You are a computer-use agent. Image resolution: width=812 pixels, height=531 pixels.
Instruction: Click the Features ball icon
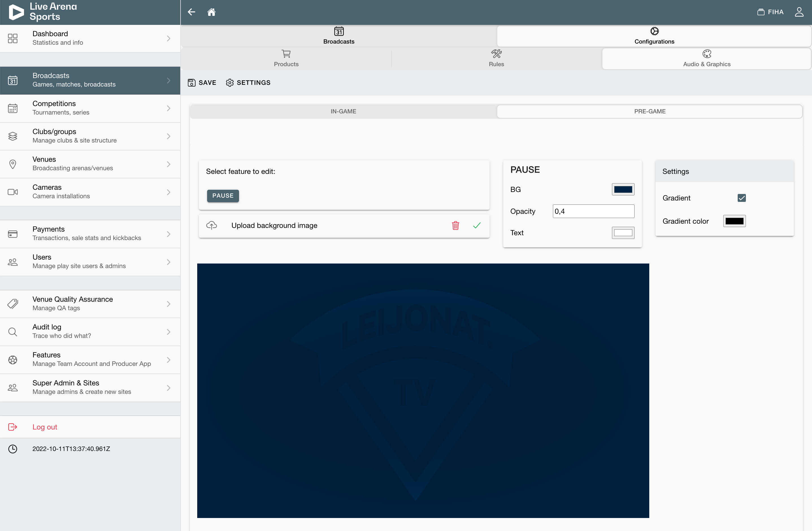13,360
